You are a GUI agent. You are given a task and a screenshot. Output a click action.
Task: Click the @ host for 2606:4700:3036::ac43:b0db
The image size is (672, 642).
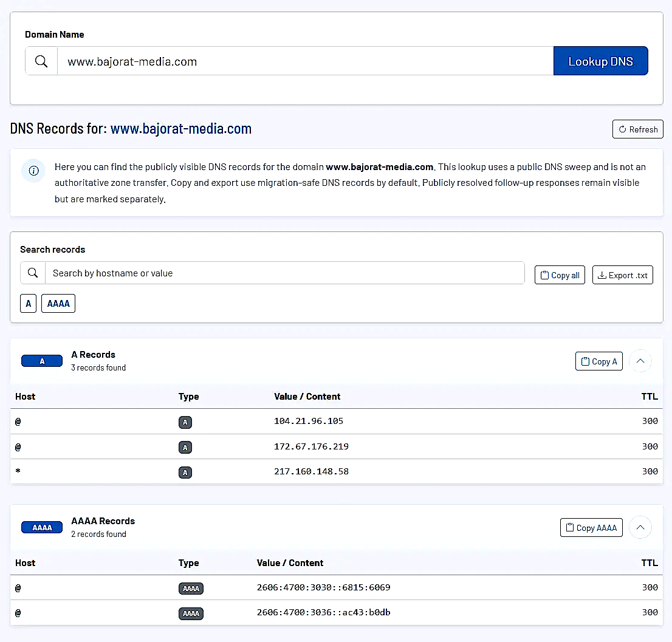click(18, 612)
